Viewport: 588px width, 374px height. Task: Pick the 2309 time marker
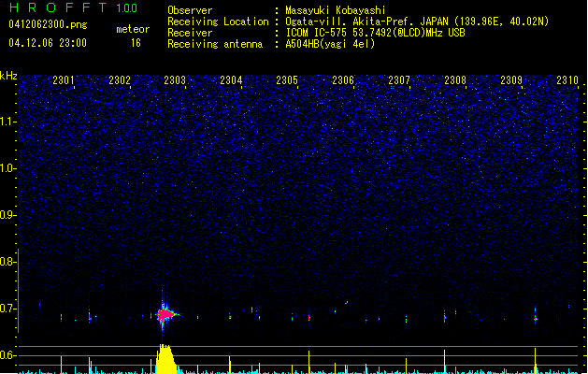pyautogui.click(x=511, y=81)
